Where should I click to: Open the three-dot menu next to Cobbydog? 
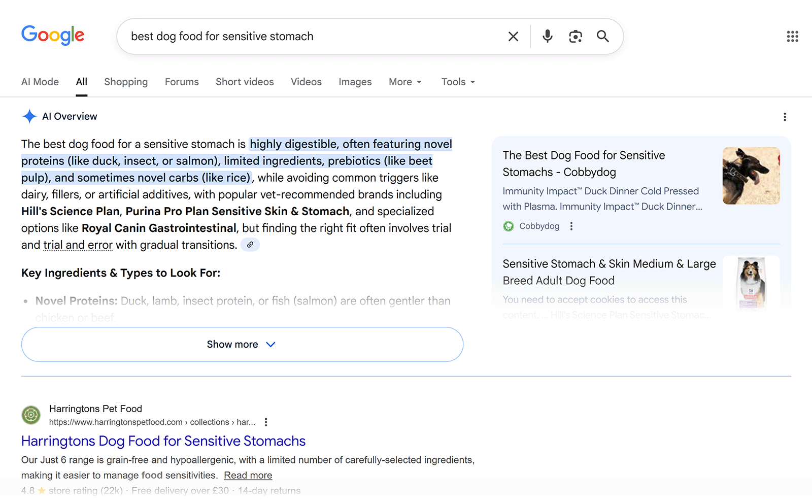(x=571, y=226)
